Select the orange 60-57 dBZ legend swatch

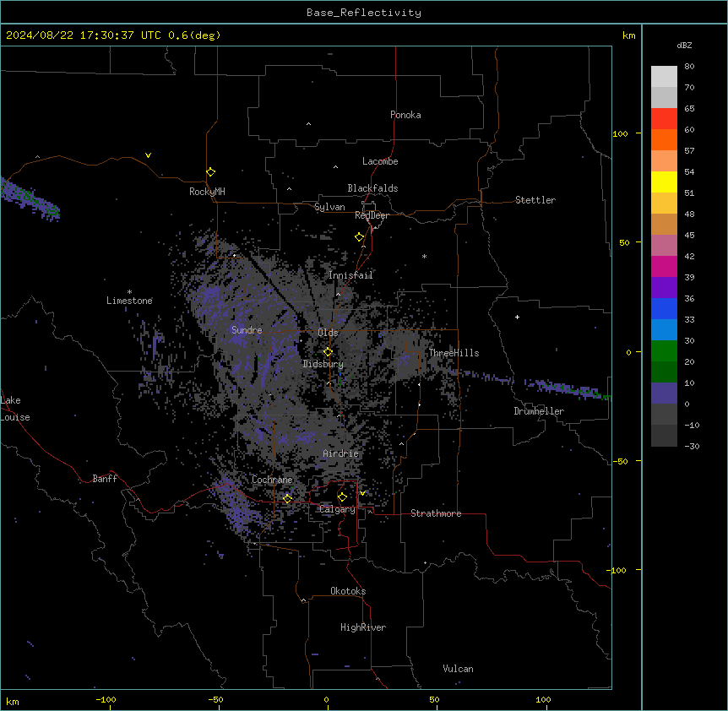(664, 139)
